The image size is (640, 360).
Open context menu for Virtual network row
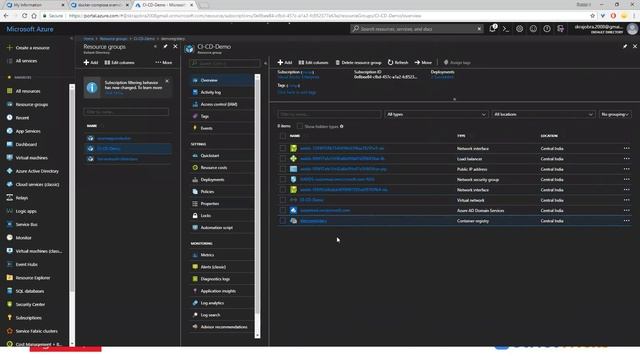coord(627,200)
